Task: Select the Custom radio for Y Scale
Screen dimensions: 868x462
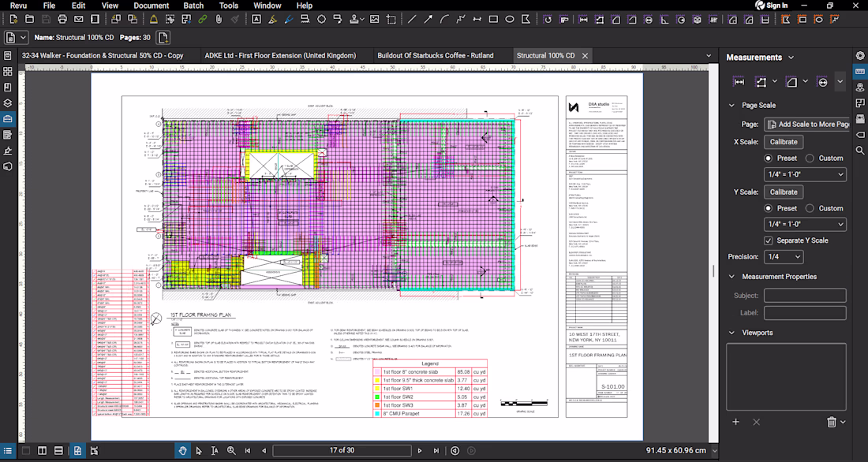Action: click(810, 208)
